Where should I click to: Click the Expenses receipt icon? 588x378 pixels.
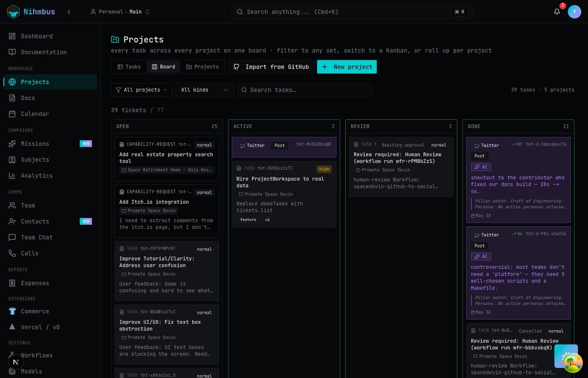tap(12, 283)
